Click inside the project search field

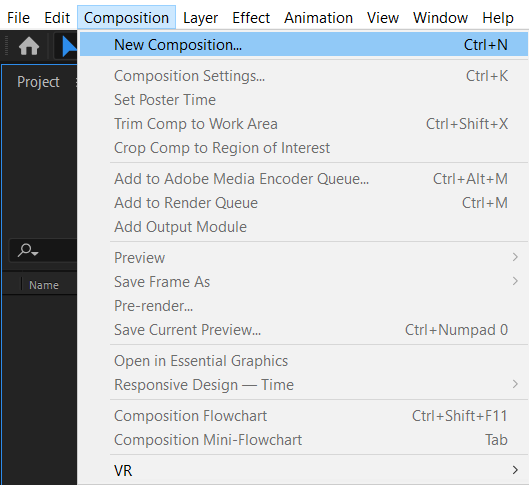[x=57, y=250]
